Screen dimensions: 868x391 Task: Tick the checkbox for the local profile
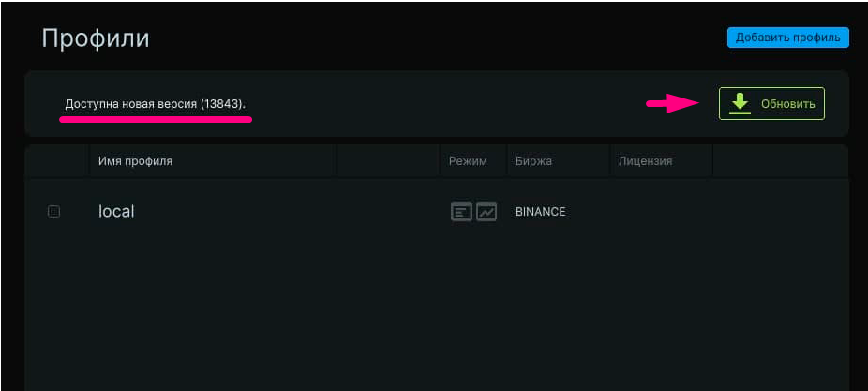click(53, 212)
